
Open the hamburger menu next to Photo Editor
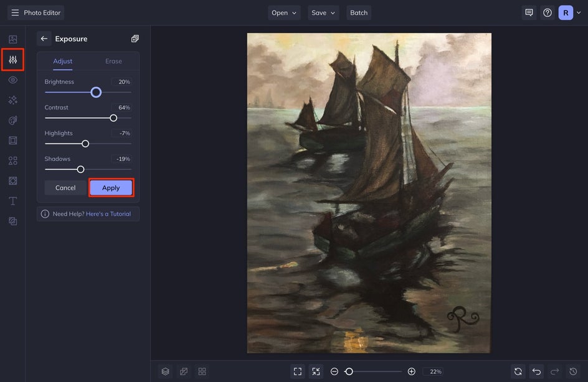coord(15,12)
